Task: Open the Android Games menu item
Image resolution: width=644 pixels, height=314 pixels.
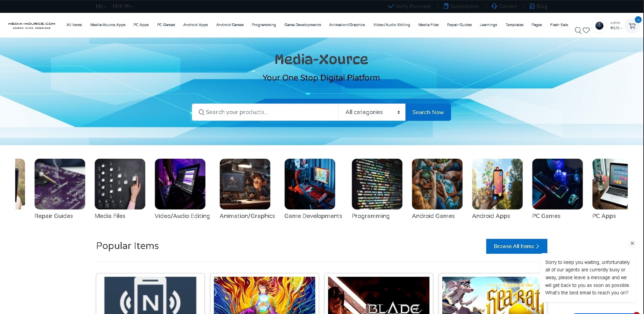Action: (x=230, y=25)
